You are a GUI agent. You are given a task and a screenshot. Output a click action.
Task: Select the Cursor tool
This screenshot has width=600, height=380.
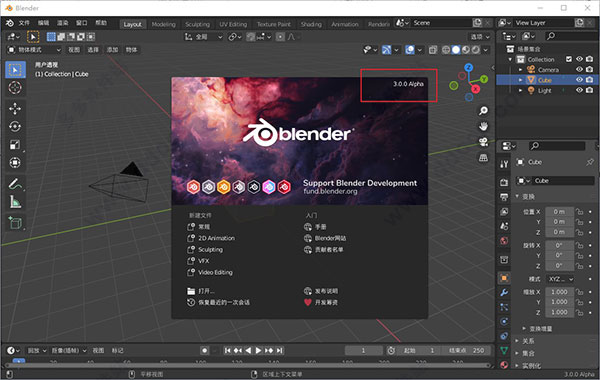[x=15, y=88]
